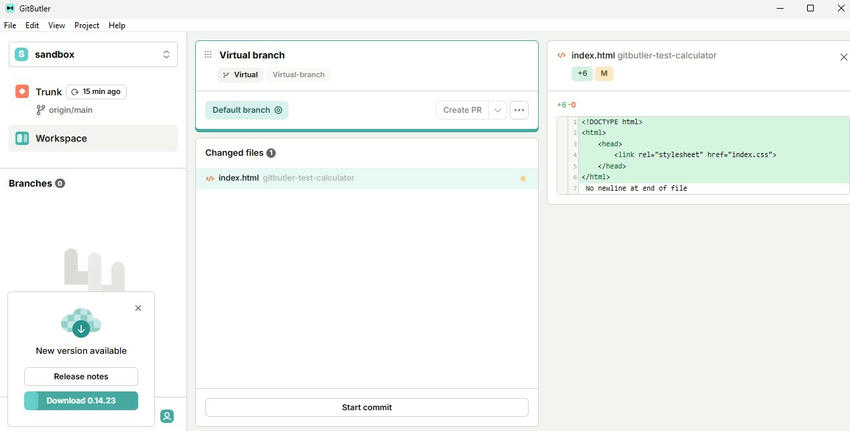This screenshot has height=431, width=850.
Task: Download version 0.14.23
Action: pos(81,401)
